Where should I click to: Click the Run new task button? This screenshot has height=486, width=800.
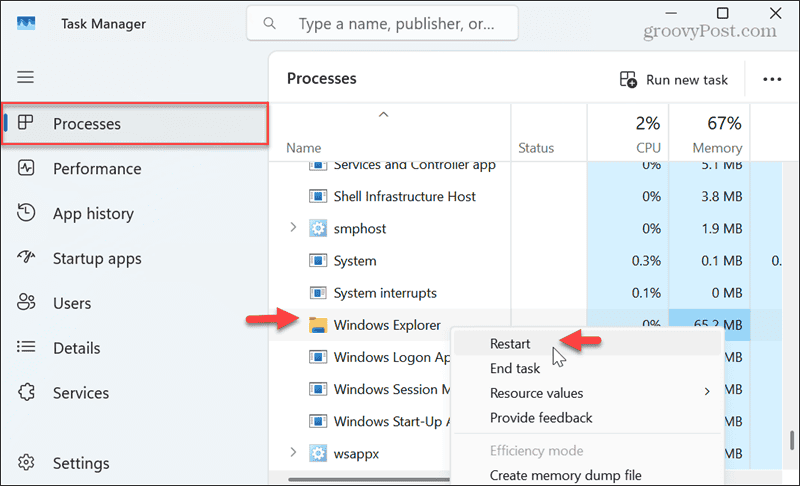674,80
